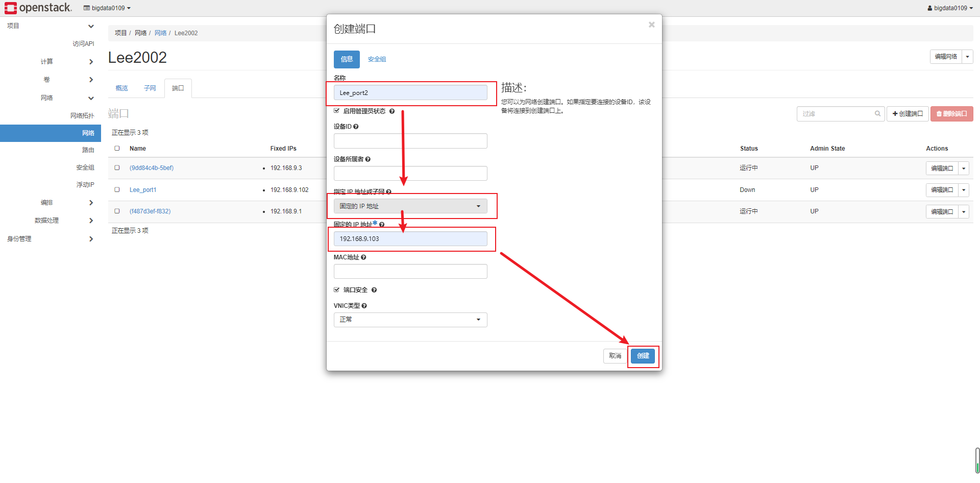Open the Lee_port1 port link
The width and height of the screenshot is (980, 483).
coord(143,190)
